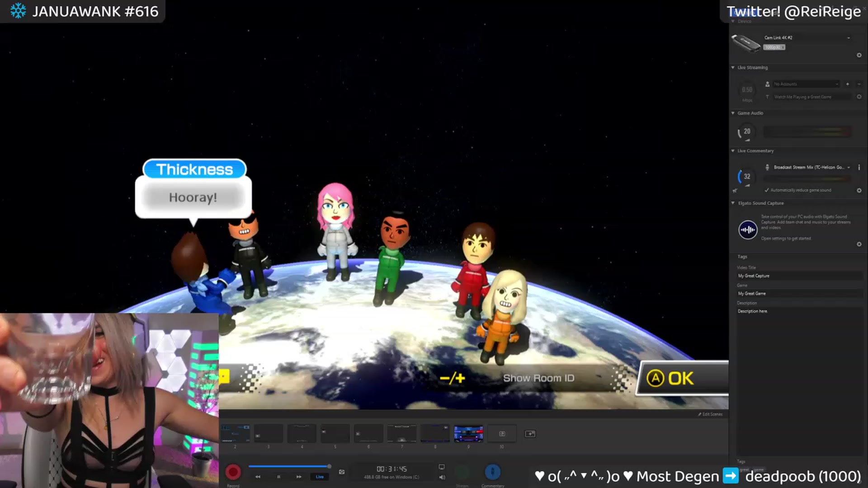Open the fullscreen monitor preview icon
The width and height of the screenshot is (868, 488).
coord(442,467)
